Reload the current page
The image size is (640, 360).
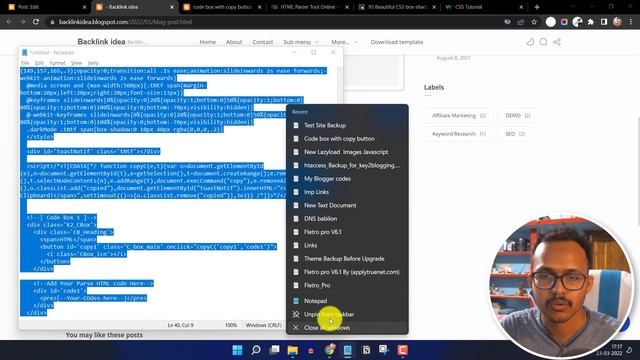36,22
